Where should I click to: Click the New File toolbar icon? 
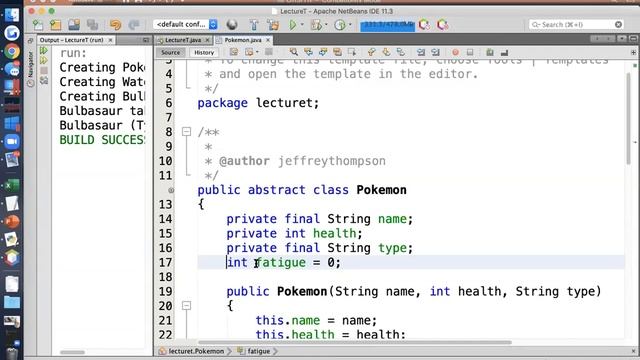pos(38,25)
